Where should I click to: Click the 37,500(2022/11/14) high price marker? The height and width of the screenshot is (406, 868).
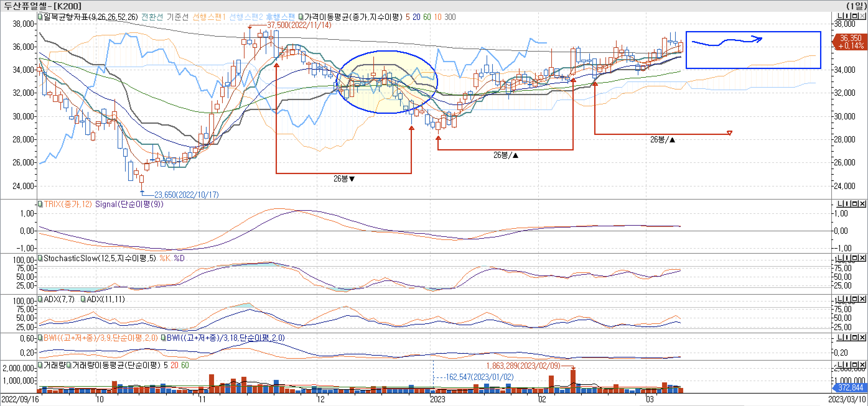tap(299, 25)
